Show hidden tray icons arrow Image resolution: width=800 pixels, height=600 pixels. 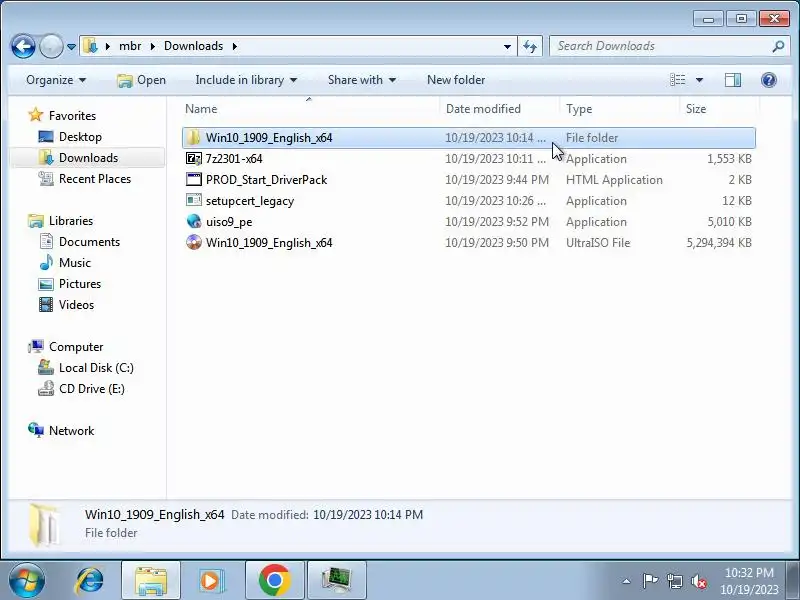[627, 581]
